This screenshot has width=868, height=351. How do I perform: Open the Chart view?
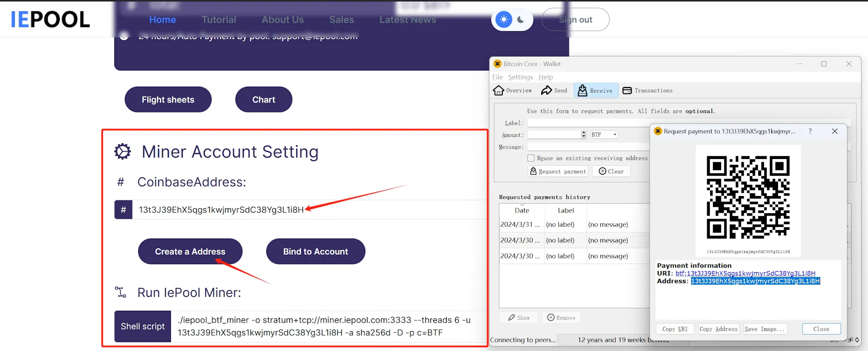264,99
